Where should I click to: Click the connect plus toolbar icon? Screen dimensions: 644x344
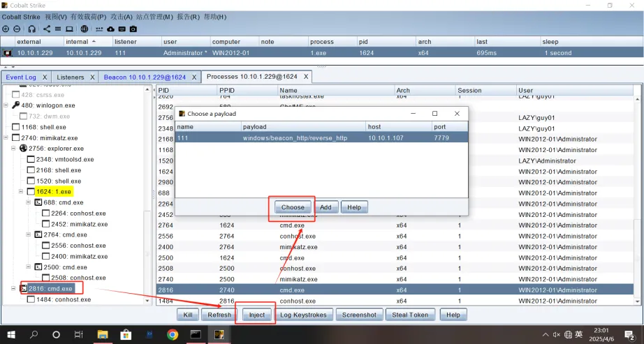[x=6, y=29]
